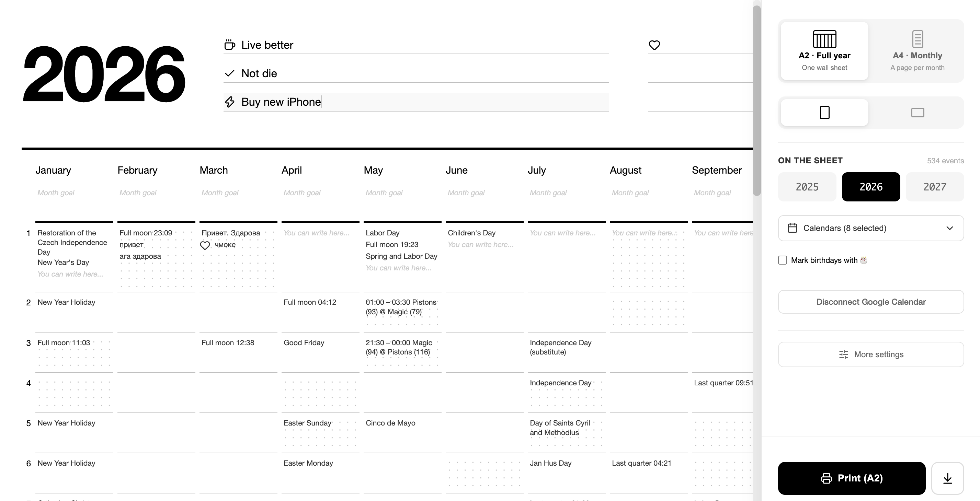Choose A2 · Full year layout

click(824, 51)
